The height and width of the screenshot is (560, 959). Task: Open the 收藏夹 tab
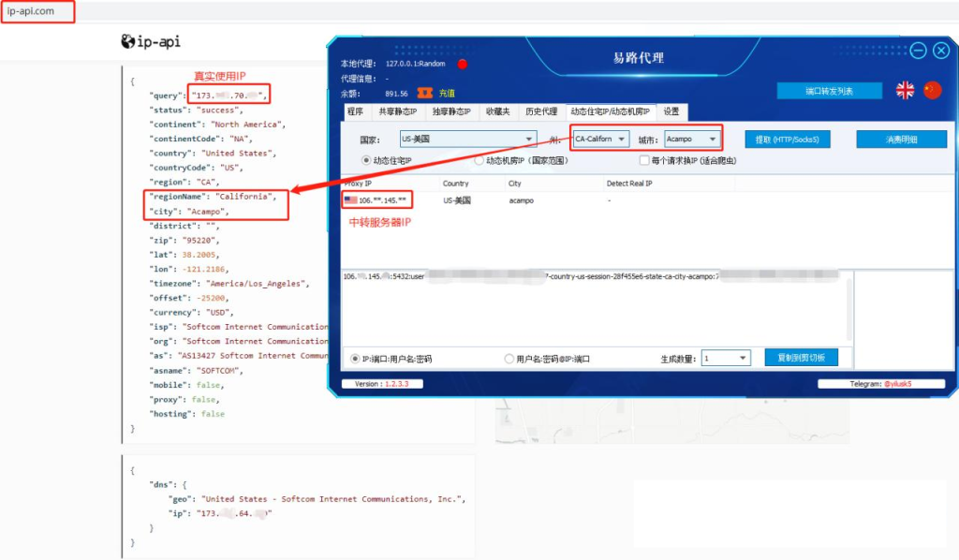(x=498, y=111)
